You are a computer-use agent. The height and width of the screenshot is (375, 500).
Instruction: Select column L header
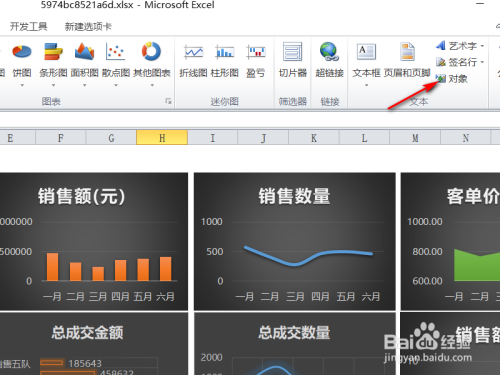[x=364, y=138]
